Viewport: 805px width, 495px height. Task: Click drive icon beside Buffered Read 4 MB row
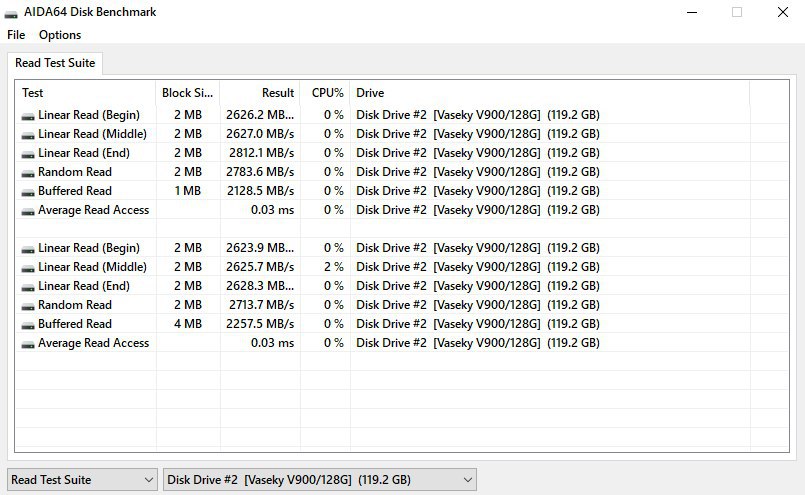point(28,326)
